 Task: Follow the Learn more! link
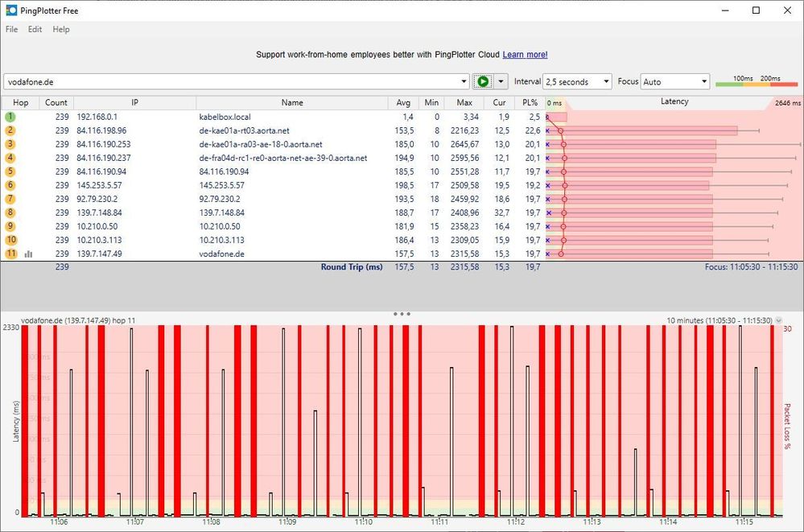coord(525,55)
